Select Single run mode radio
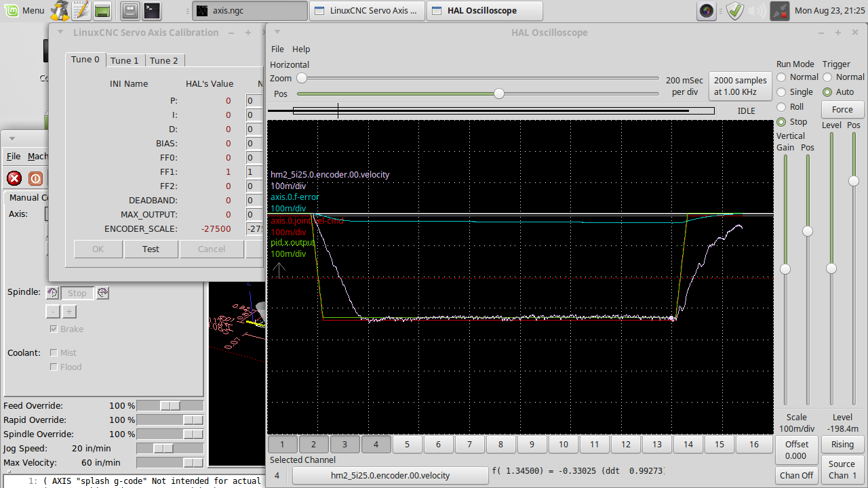Image resolution: width=868 pixels, height=488 pixels. click(x=782, y=92)
